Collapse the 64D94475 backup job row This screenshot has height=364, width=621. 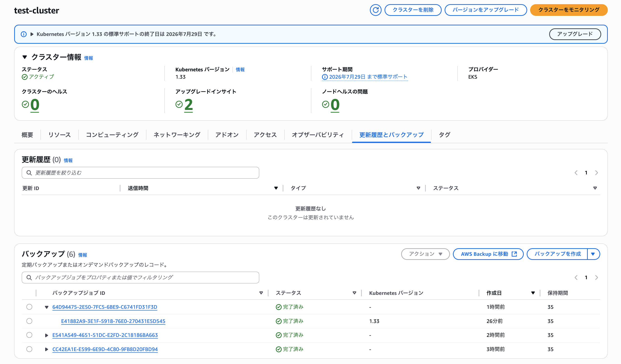(46, 307)
